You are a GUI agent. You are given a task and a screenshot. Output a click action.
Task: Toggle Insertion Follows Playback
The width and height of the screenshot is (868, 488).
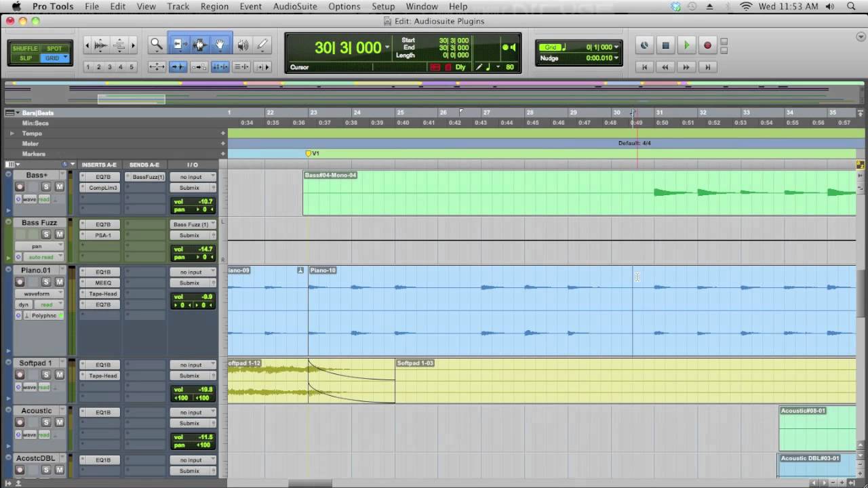point(262,66)
